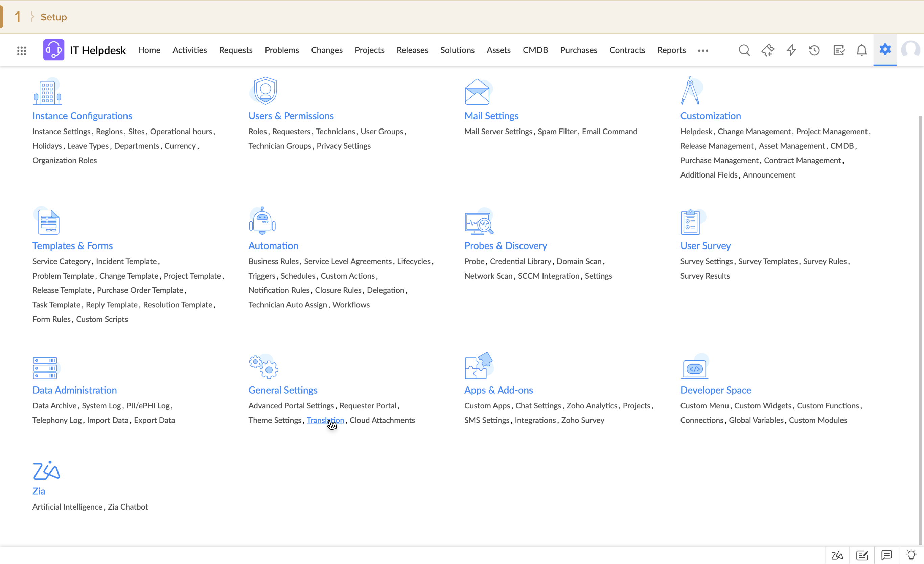
Task: Open the quick note edit icon in bottom bar
Action: pyautogui.click(x=862, y=555)
